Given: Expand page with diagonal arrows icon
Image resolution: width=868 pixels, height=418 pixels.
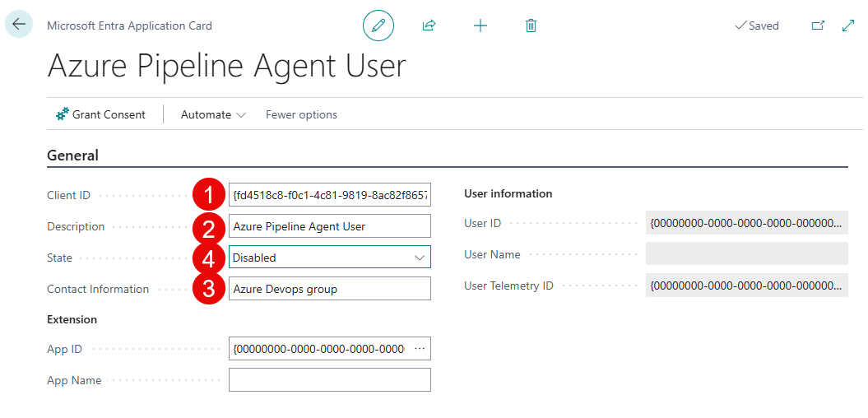Looking at the screenshot, I should click(848, 26).
